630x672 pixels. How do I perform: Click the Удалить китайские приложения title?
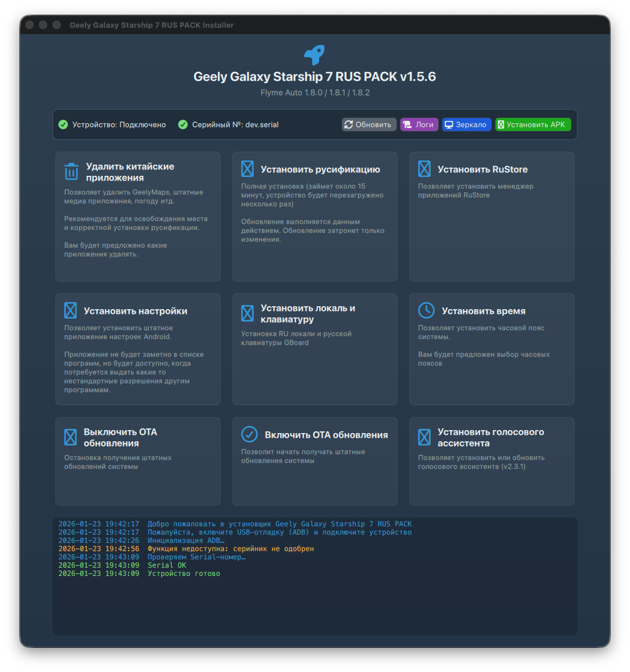coord(130,172)
